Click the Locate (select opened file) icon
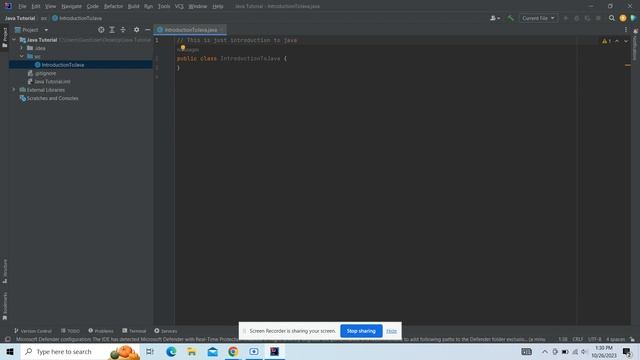 click(101, 30)
